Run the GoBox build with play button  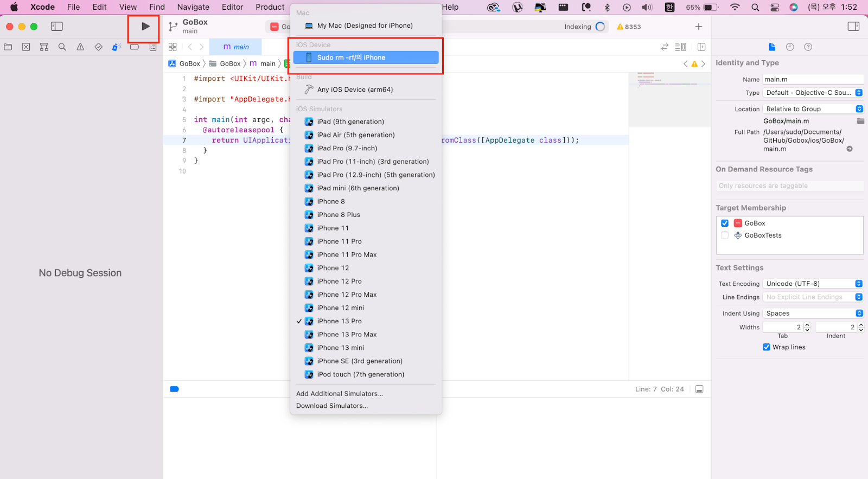click(x=145, y=26)
